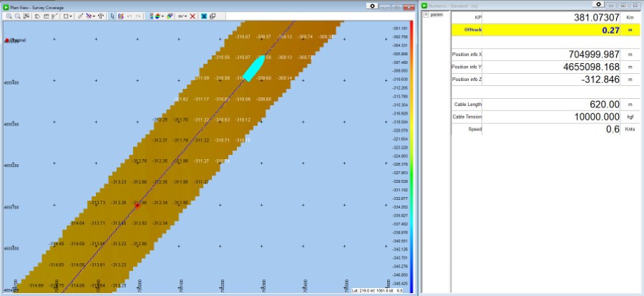Select the KP value 381.07307
Image resolution: width=644 pixels, height=296 pixels.
[596, 18]
